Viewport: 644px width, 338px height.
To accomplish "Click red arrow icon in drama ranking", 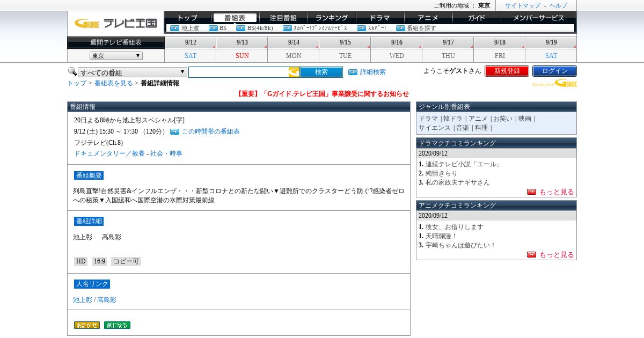I will [531, 192].
